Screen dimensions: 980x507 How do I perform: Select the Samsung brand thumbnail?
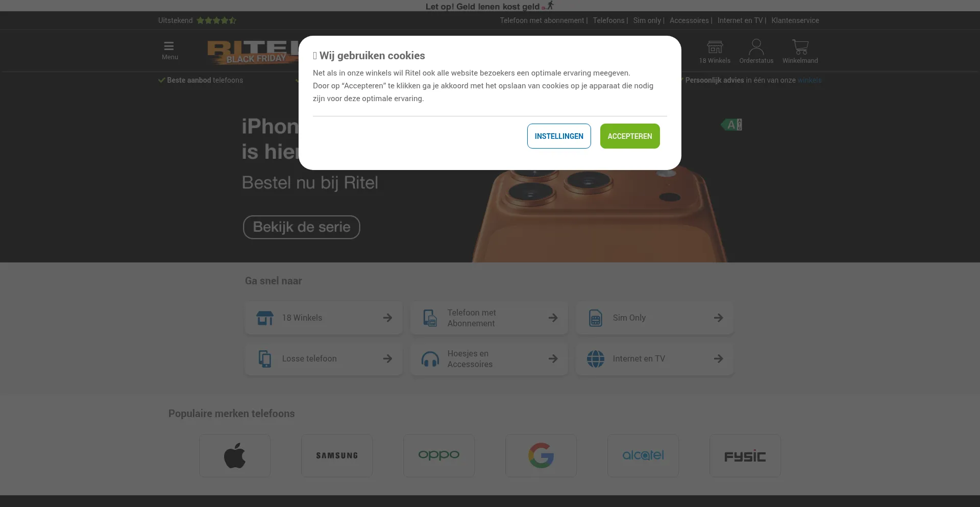[x=337, y=455]
